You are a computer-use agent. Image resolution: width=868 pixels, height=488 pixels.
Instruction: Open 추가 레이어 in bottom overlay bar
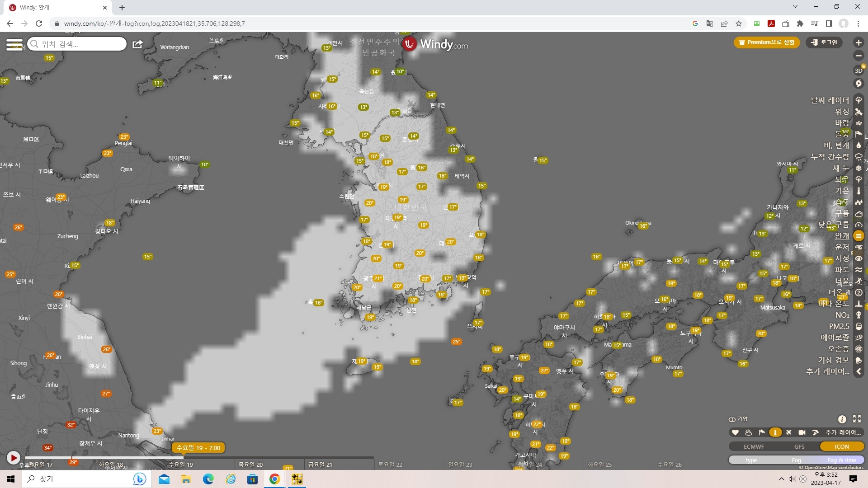pyautogui.click(x=843, y=432)
